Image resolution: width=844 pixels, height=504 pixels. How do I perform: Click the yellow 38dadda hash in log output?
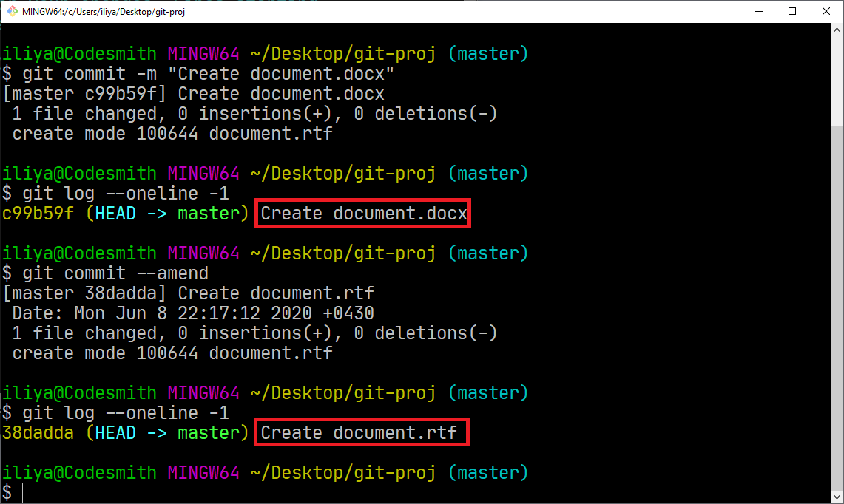coord(38,433)
